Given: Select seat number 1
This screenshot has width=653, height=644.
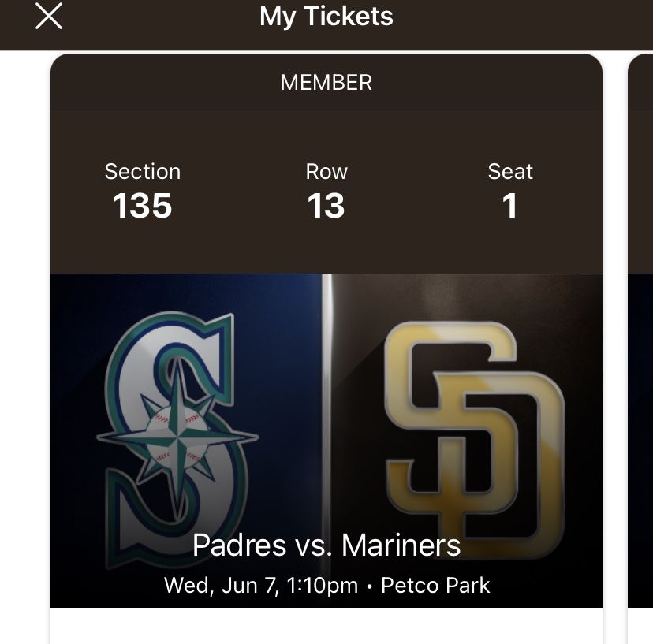Looking at the screenshot, I should (x=510, y=207).
